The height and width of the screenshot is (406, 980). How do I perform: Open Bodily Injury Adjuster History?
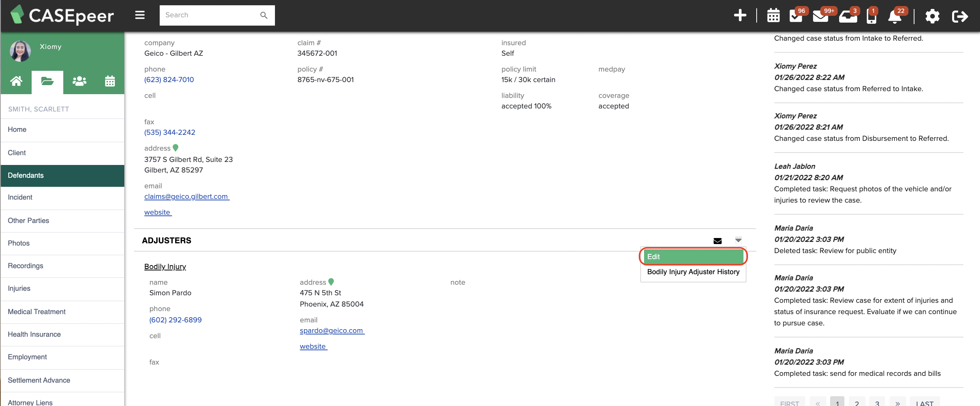692,272
